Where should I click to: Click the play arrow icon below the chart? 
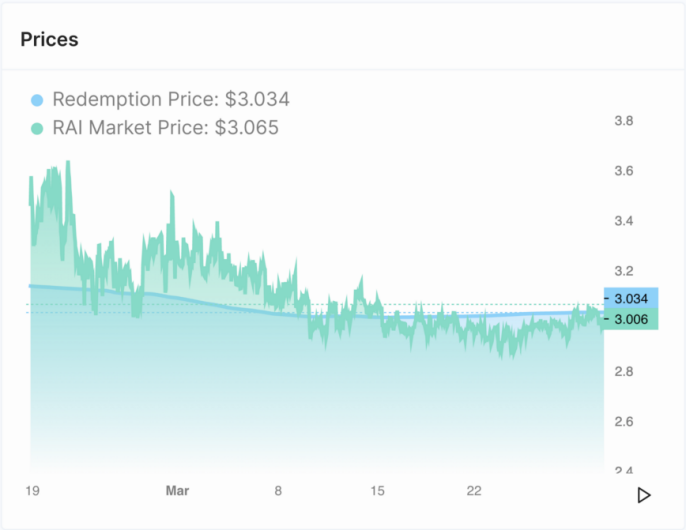pos(645,495)
